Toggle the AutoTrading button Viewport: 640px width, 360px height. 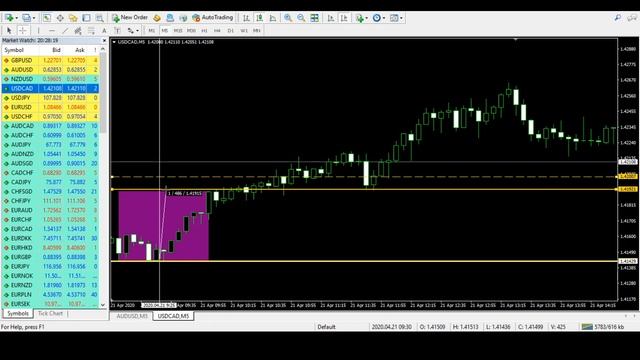pyautogui.click(x=213, y=18)
